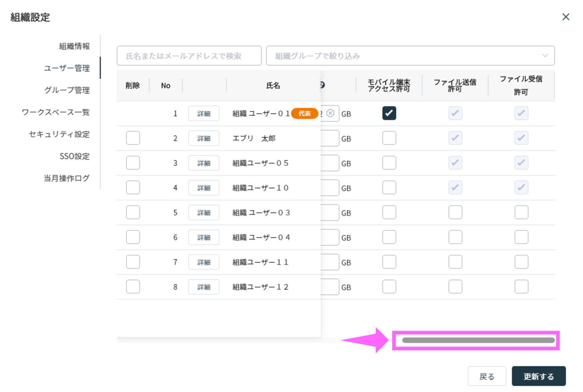Open 詳細 for エブリ 太郎

[x=204, y=138]
